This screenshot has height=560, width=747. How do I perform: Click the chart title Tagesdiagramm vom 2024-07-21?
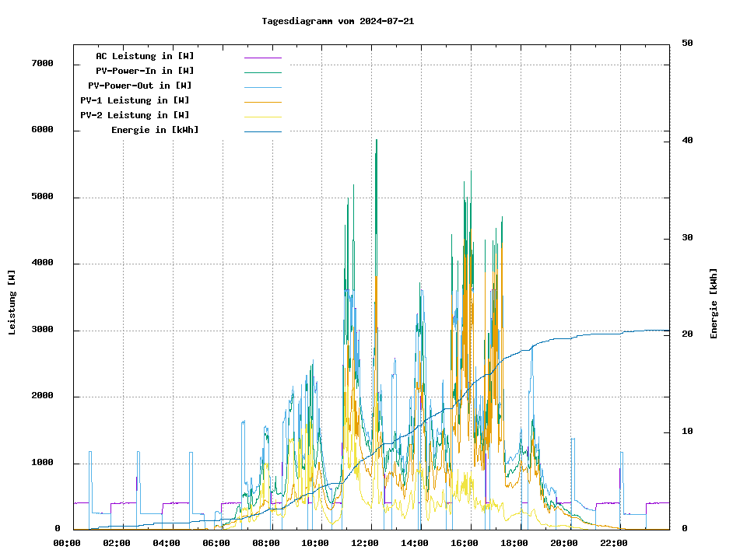click(x=338, y=21)
